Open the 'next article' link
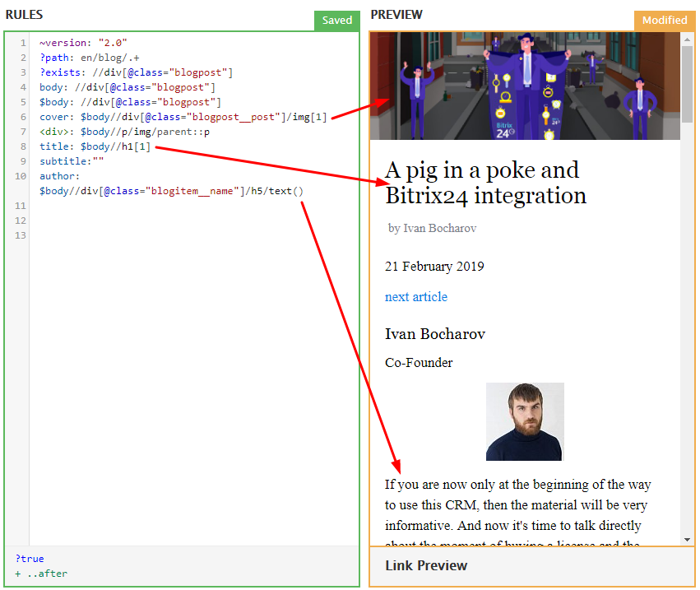The height and width of the screenshot is (590, 700). point(416,297)
